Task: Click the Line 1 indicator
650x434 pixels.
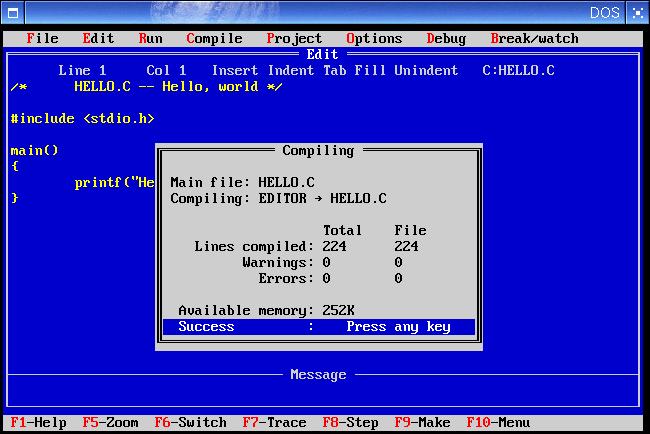Action: 82,70
